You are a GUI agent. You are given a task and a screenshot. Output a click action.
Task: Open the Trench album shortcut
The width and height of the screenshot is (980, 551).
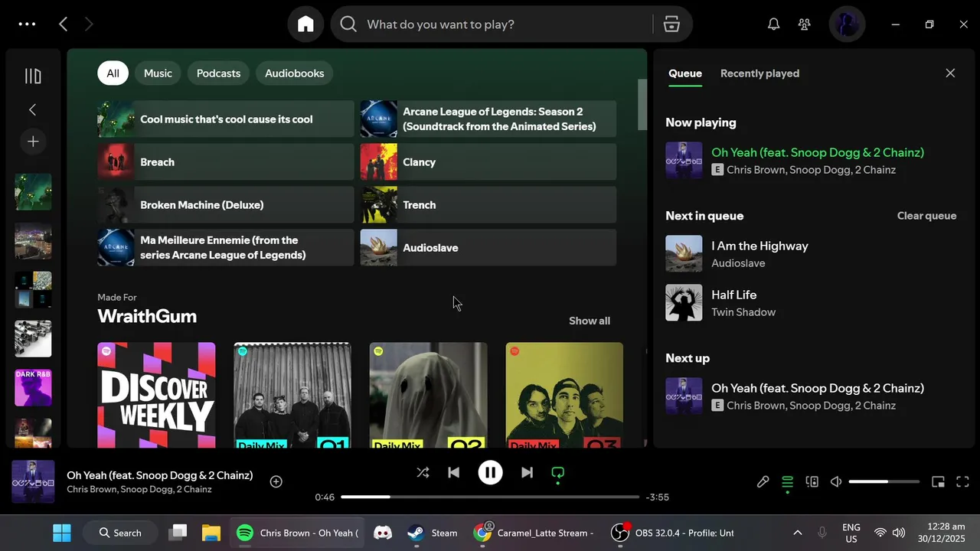click(x=488, y=205)
